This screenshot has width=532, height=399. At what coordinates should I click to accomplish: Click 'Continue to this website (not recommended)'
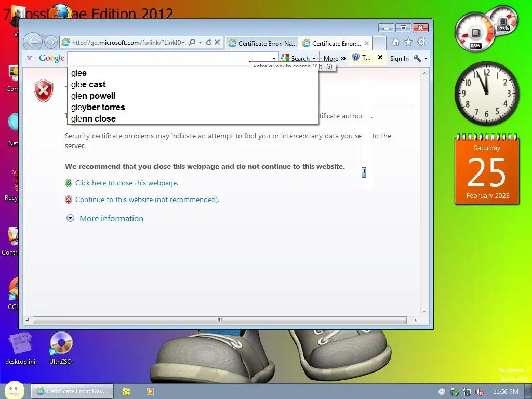point(147,200)
